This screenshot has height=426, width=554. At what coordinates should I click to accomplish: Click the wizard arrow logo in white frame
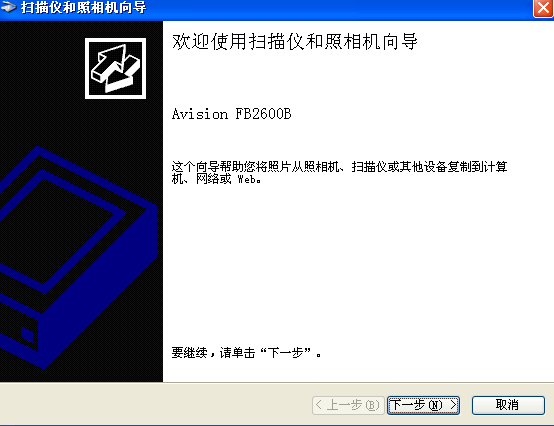(116, 68)
